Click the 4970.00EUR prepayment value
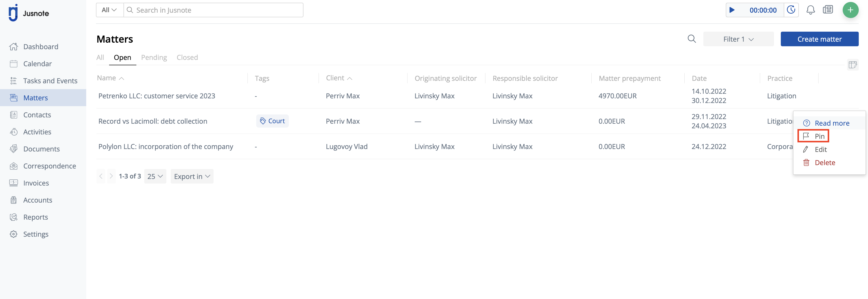The height and width of the screenshot is (299, 868). 618,96
